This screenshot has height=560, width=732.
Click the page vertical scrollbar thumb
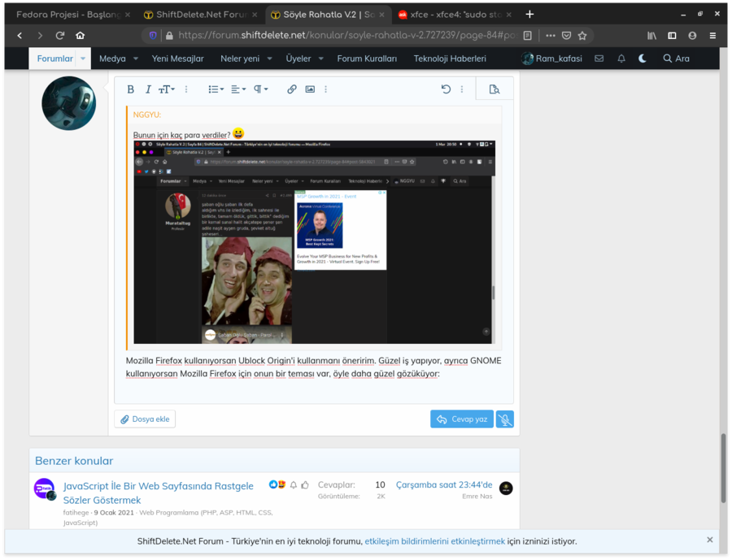723,468
